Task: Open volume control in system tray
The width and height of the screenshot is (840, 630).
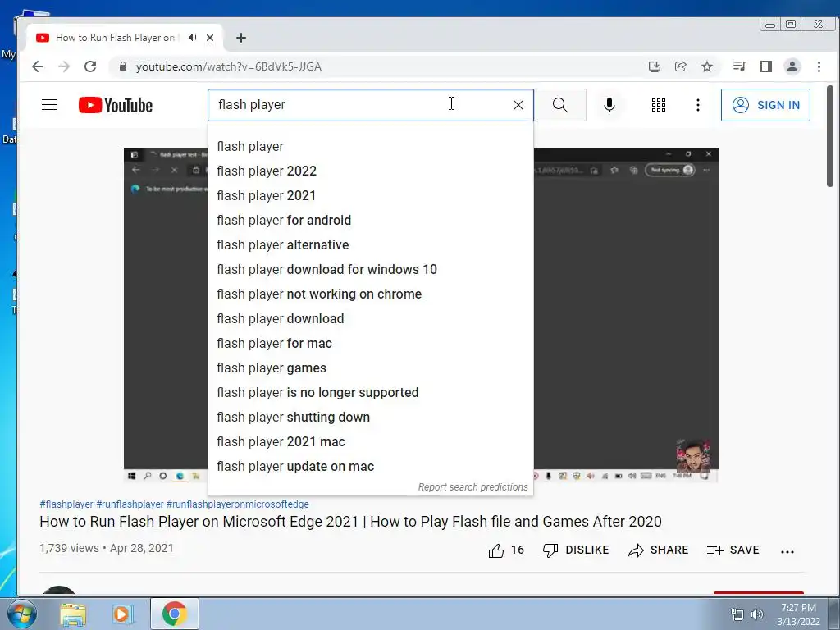Action: pyautogui.click(x=757, y=614)
